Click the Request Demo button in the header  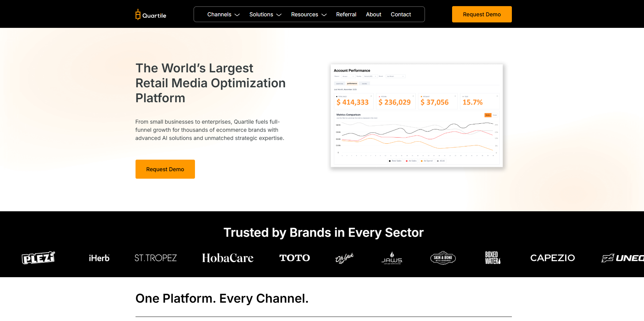482,14
